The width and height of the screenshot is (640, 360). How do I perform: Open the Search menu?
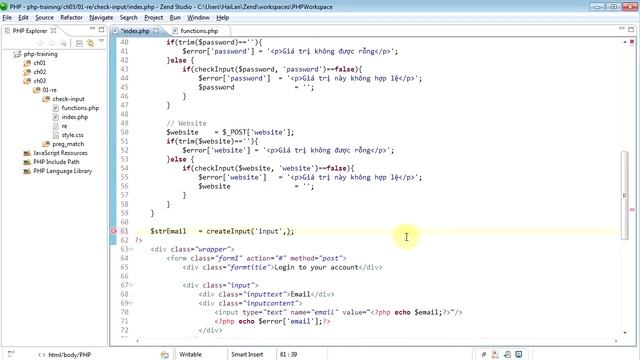click(x=129, y=18)
